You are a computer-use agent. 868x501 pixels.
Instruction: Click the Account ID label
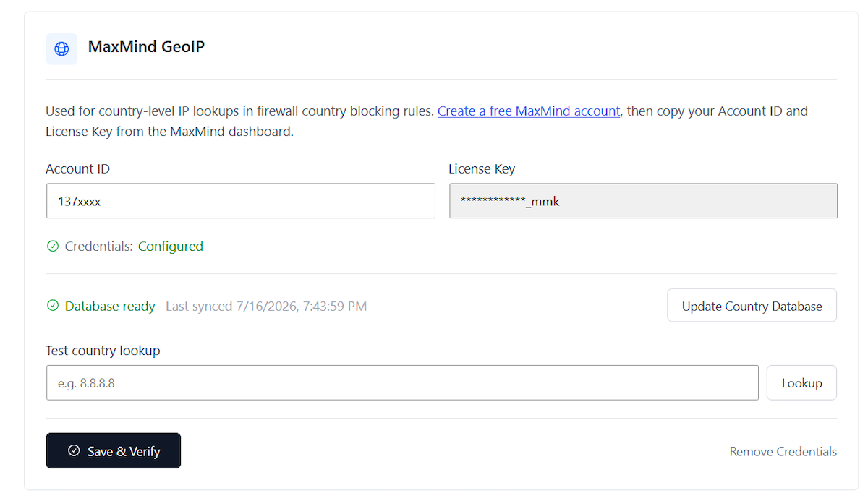click(x=77, y=169)
